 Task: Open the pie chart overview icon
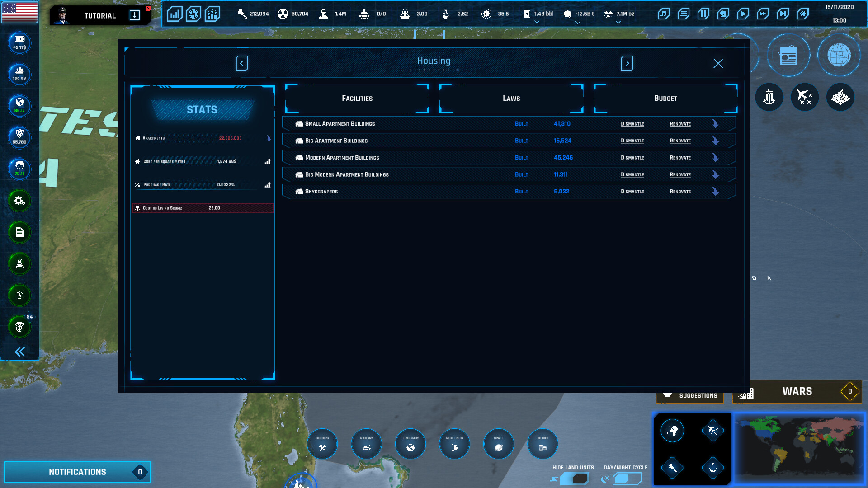pyautogui.click(x=193, y=14)
